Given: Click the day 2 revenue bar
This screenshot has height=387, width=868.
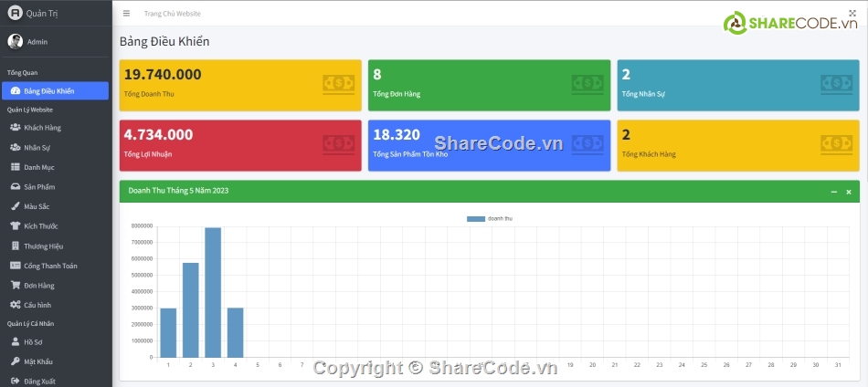Looking at the screenshot, I should [190, 310].
